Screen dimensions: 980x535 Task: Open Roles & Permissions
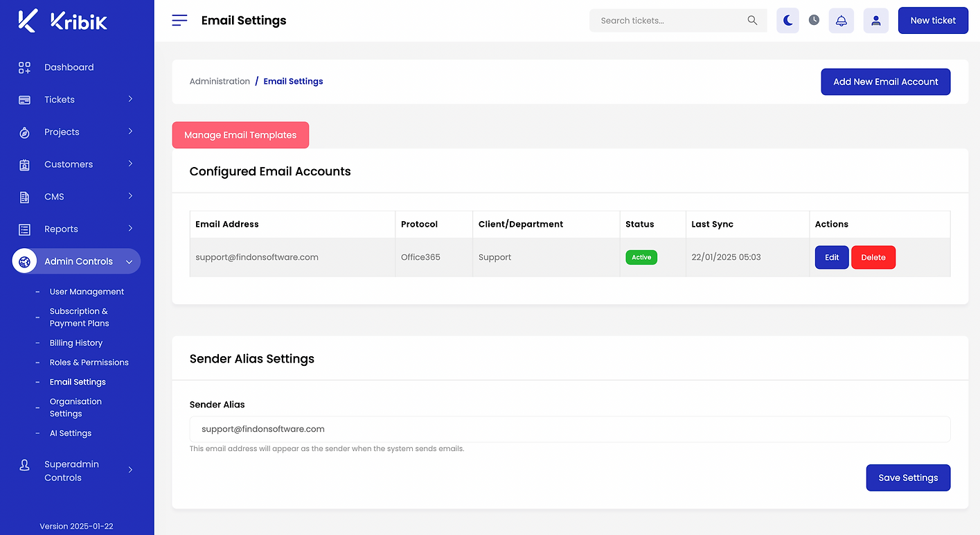click(x=89, y=362)
